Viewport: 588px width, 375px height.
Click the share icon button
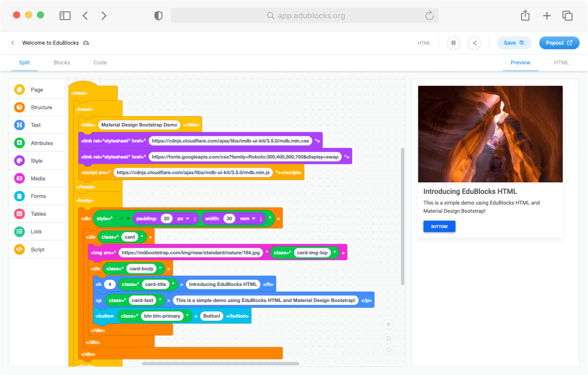474,43
